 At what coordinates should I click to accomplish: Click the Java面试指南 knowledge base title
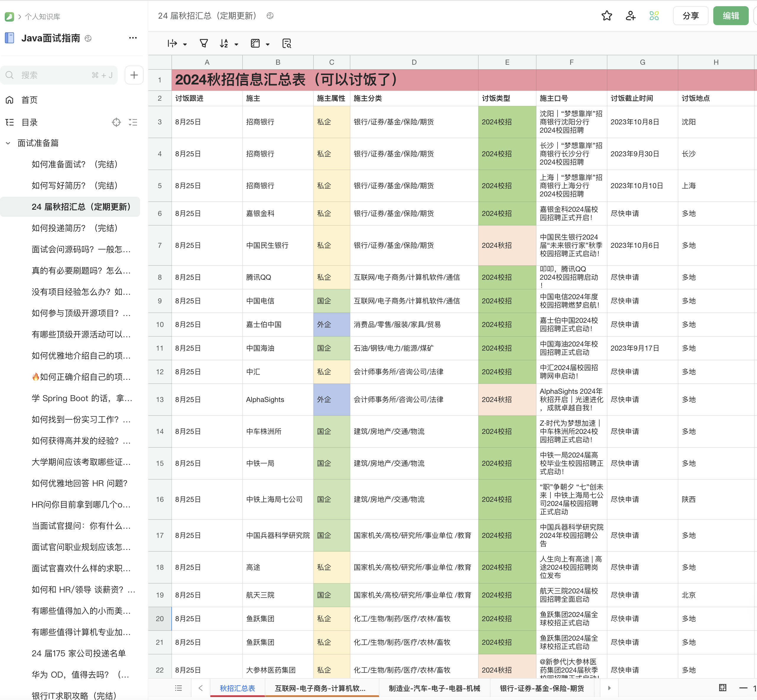tap(51, 38)
